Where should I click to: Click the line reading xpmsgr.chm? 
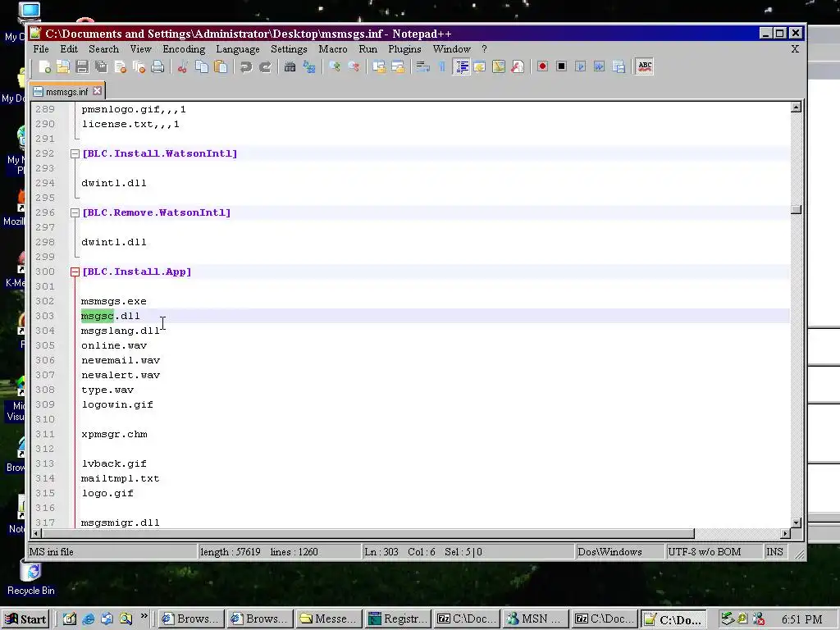pyautogui.click(x=114, y=435)
